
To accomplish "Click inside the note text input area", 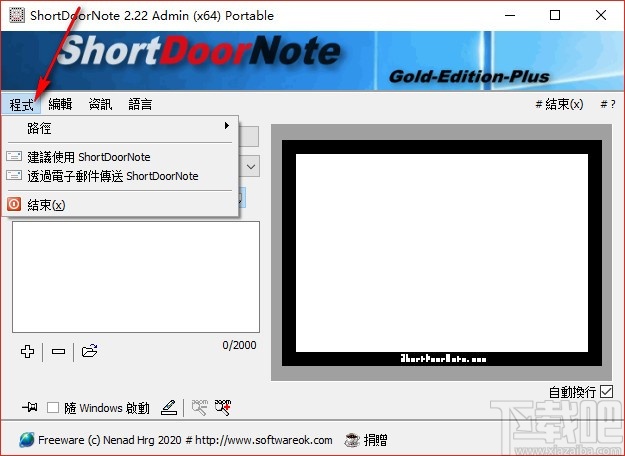I will click(136, 277).
